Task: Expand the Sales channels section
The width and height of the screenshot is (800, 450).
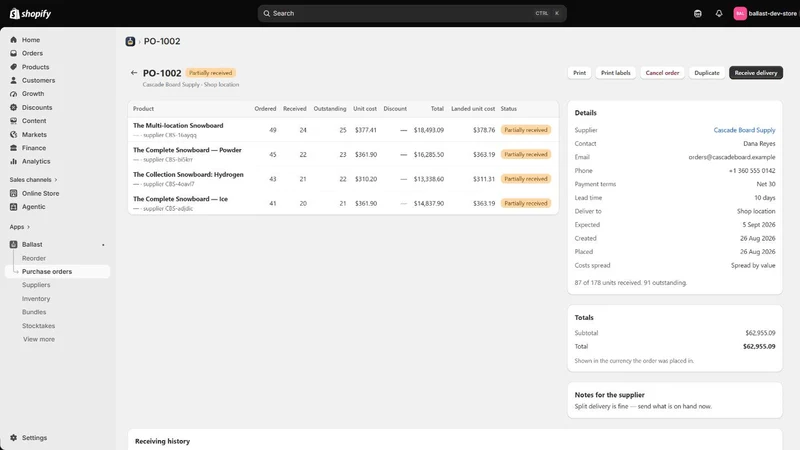Action: coord(33,180)
